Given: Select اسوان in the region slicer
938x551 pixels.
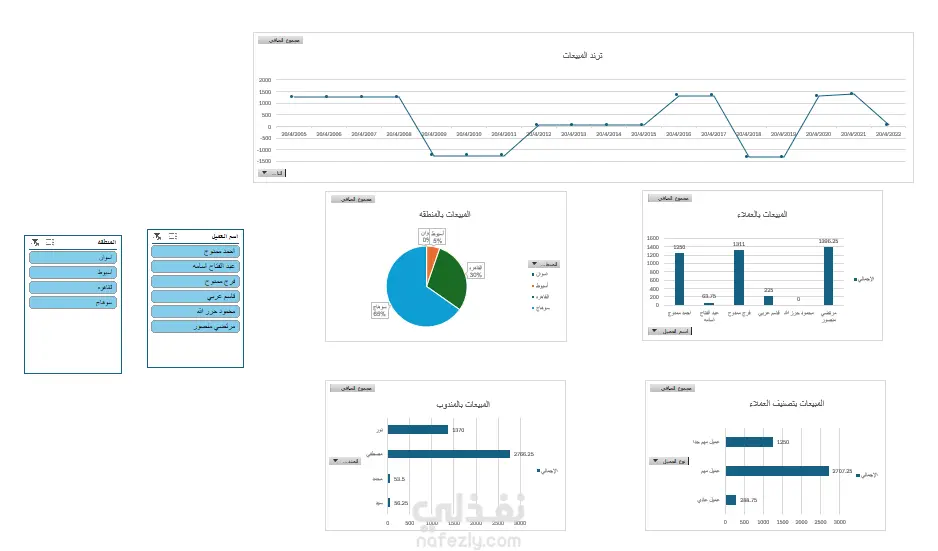Looking at the screenshot, I should pyautogui.click(x=73, y=257).
